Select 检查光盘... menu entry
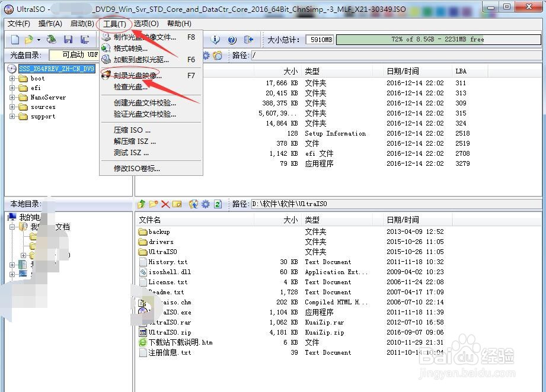 coord(151,87)
